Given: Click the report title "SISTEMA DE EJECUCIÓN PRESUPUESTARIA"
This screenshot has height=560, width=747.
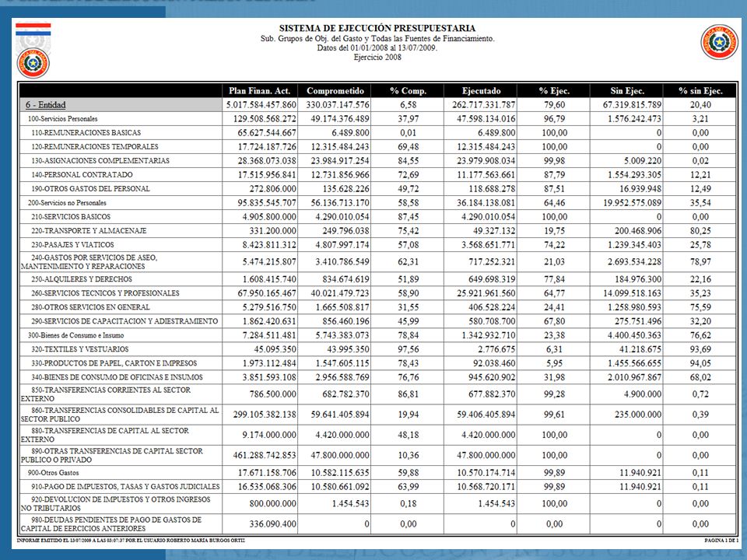Looking at the screenshot, I should [x=377, y=28].
